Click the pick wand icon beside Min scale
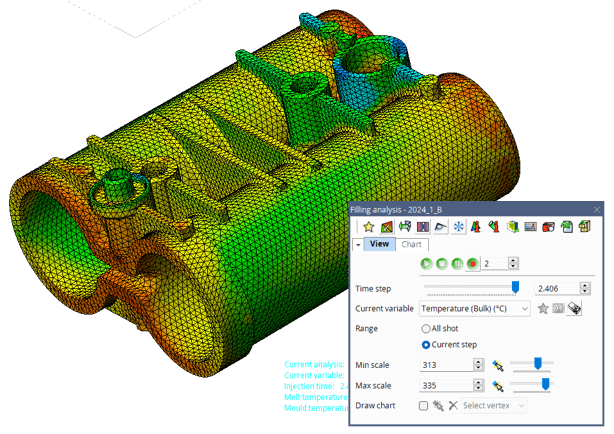 pos(497,365)
